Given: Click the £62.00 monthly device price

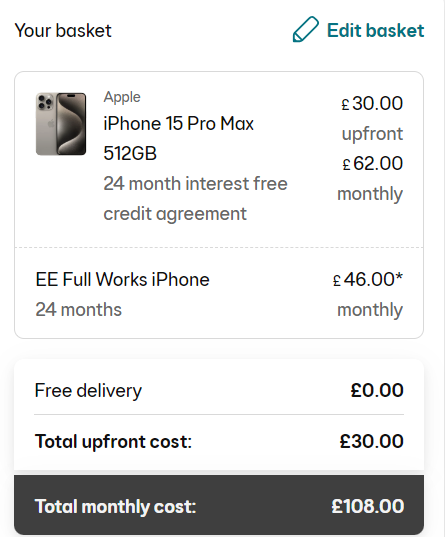Looking at the screenshot, I should (x=373, y=163).
